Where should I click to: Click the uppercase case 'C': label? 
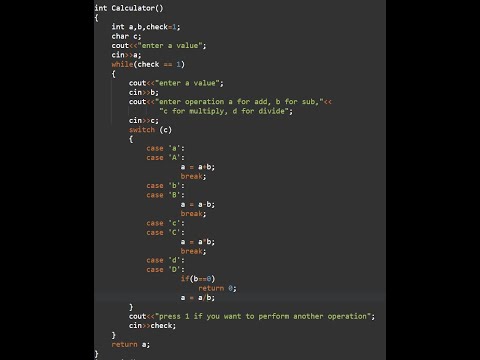(165, 232)
